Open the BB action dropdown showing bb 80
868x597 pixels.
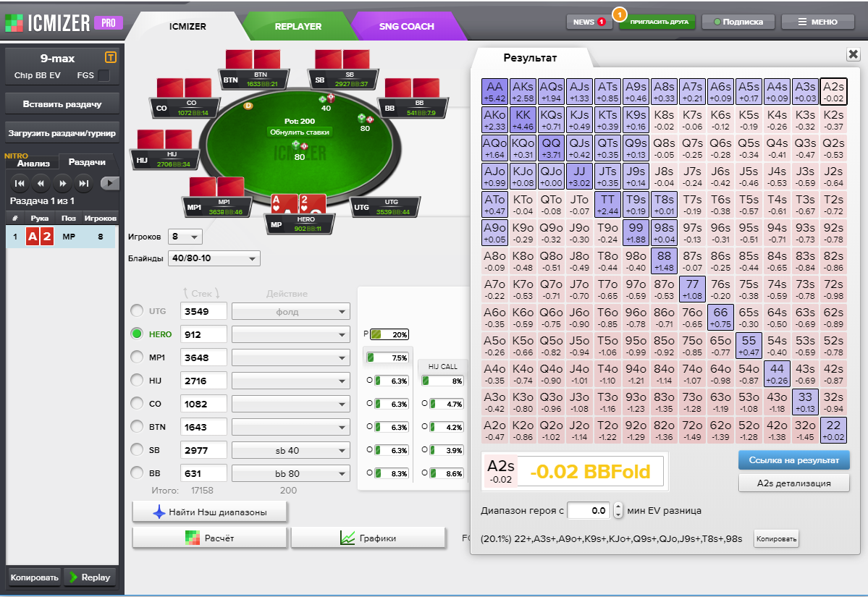[x=290, y=473]
